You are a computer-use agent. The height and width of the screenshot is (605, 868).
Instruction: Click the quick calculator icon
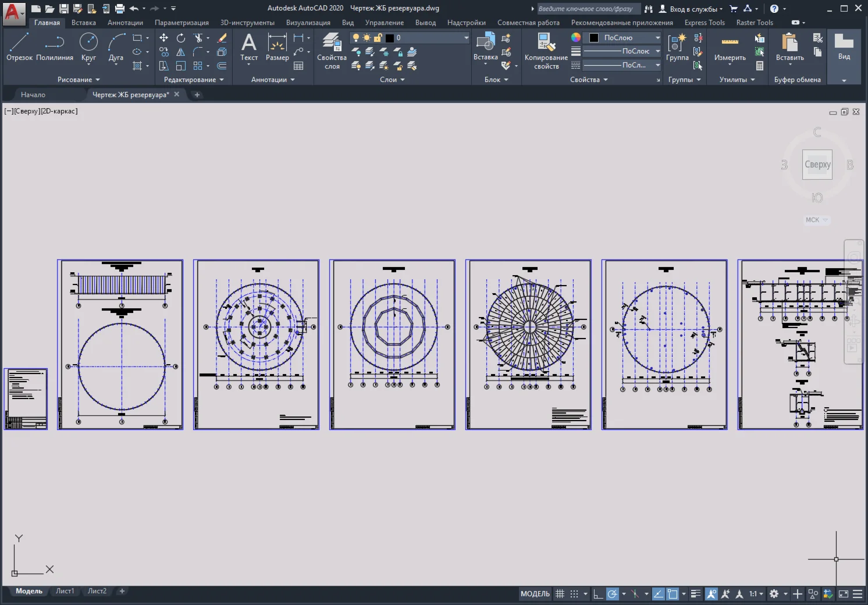tap(760, 66)
